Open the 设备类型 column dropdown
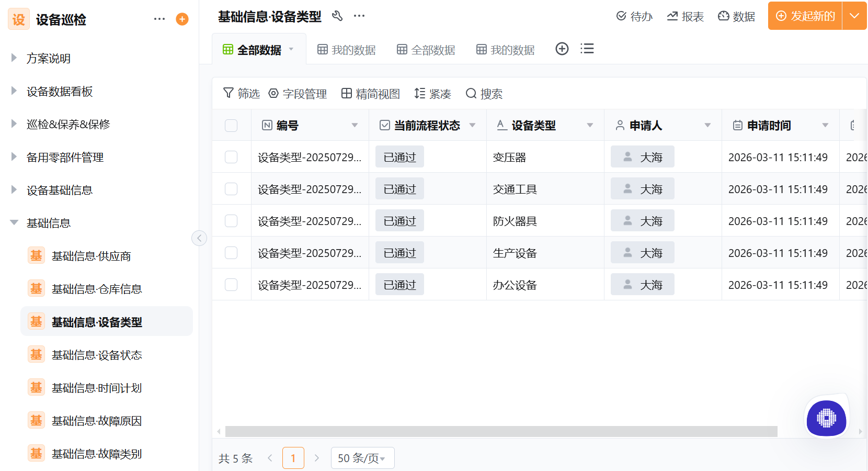868x471 pixels. pyautogui.click(x=589, y=125)
